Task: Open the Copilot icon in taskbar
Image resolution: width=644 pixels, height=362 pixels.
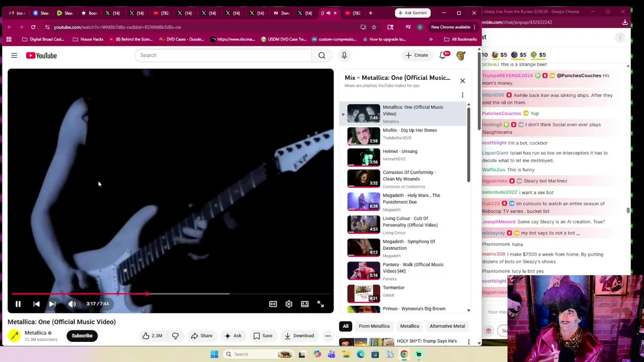Action: 317,354
